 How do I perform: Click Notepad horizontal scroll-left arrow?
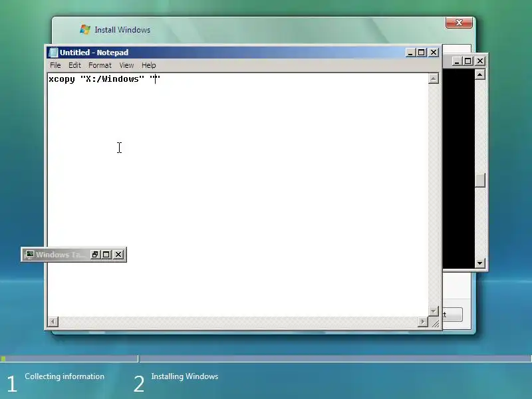[x=53, y=321]
